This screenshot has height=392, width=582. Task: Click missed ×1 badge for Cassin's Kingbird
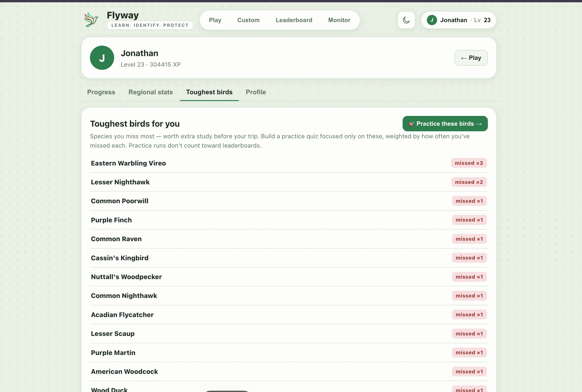[x=469, y=258]
